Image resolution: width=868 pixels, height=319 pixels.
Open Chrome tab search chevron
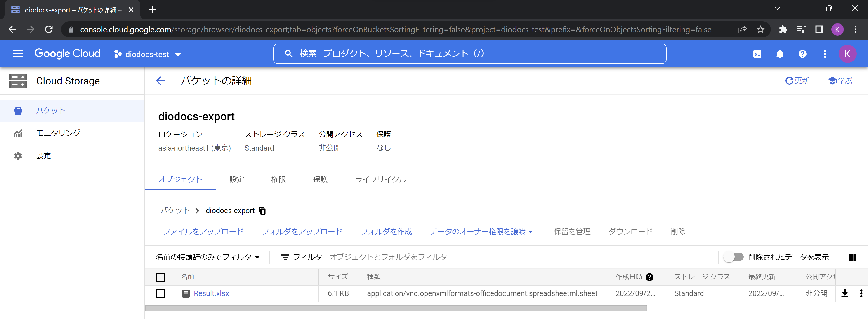pos(777,9)
